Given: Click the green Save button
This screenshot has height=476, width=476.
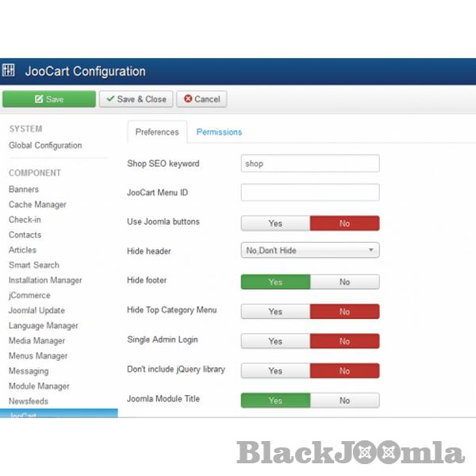Looking at the screenshot, I should click(48, 99).
